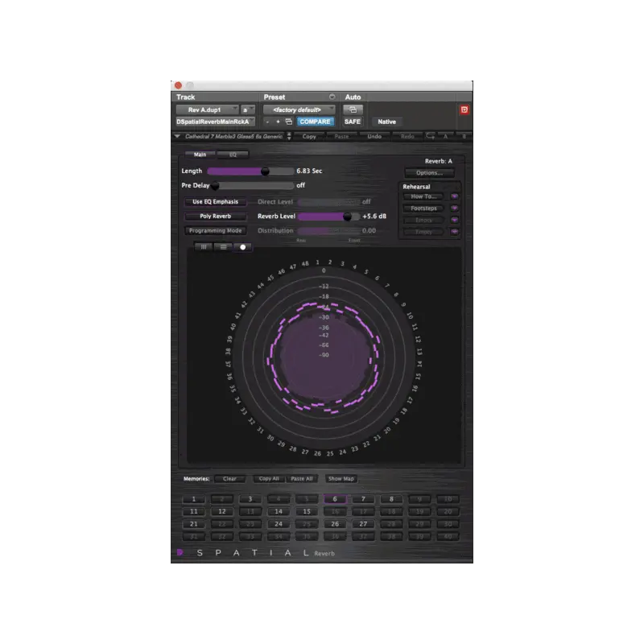Toggle Programming Mode
This screenshot has width=644, height=644.
coord(215,230)
